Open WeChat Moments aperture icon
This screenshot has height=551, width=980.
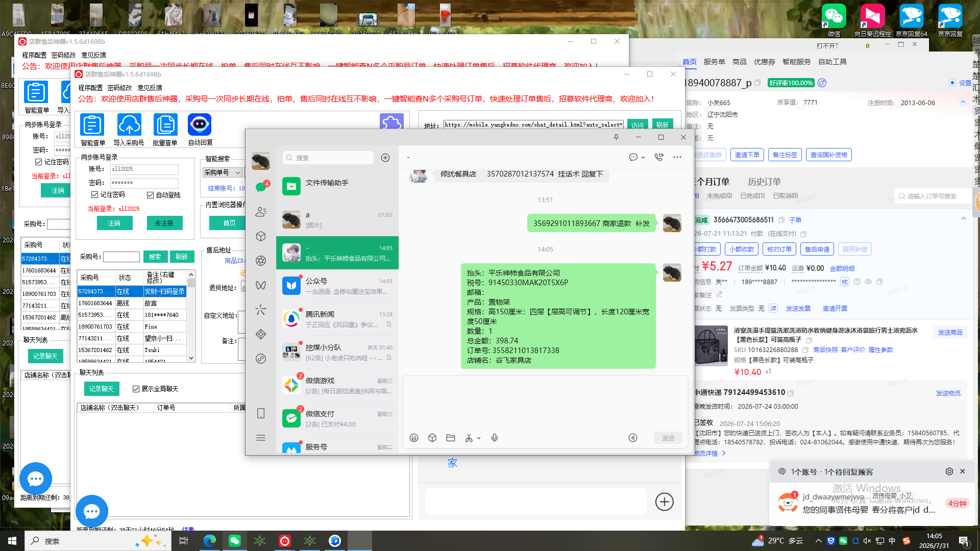(x=261, y=261)
